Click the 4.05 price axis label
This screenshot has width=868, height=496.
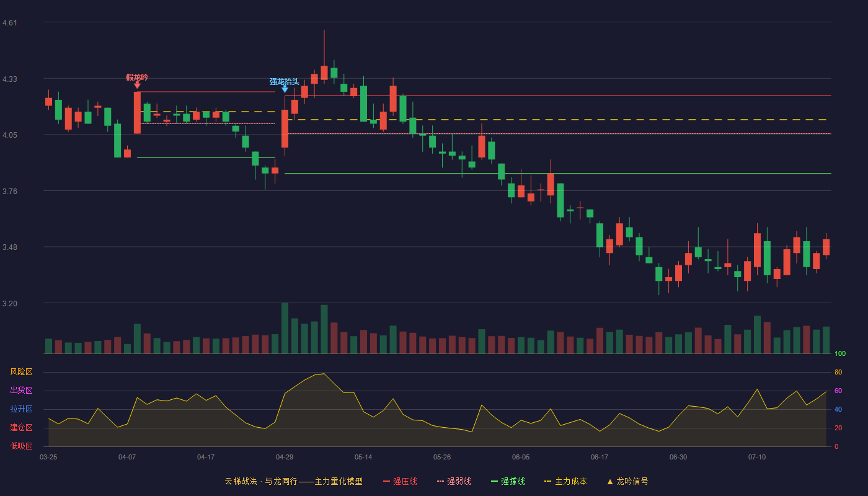(10, 135)
